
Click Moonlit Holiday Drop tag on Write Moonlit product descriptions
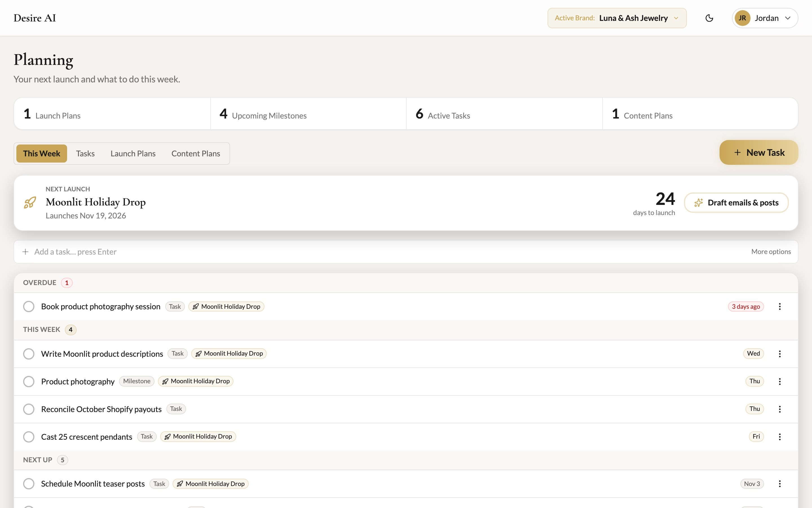pyautogui.click(x=229, y=353)
